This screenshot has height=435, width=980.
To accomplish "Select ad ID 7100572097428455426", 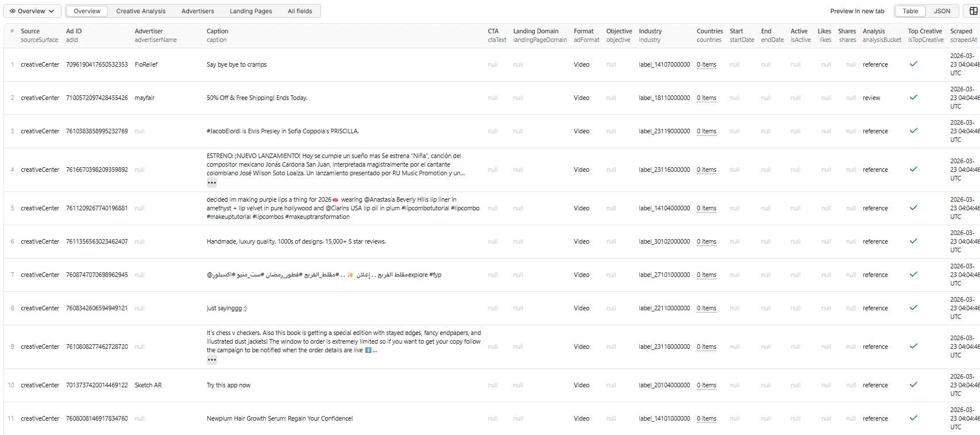I will click(x=97, y=98).
